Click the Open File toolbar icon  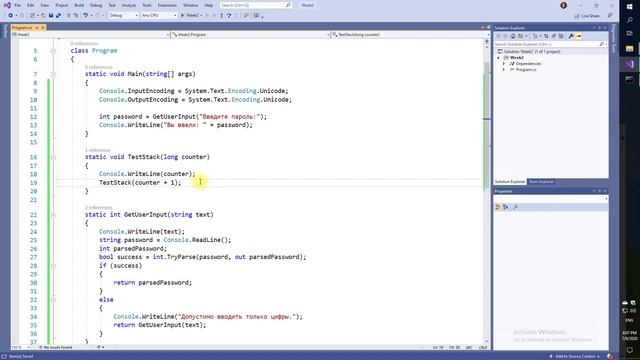tap(43, 16)
